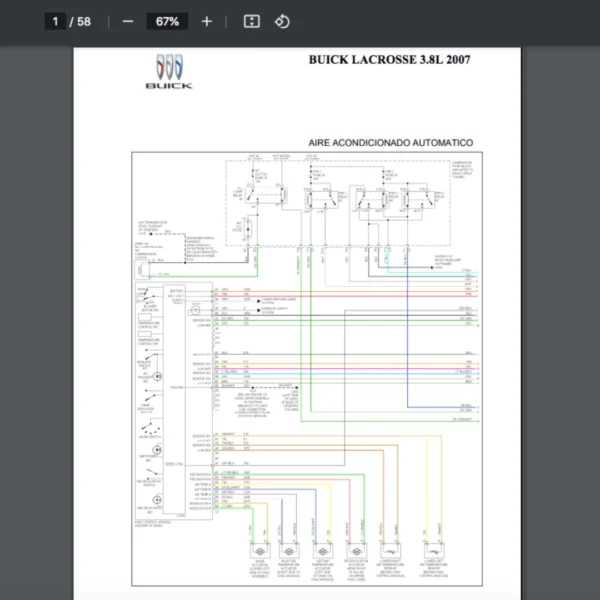
Task: Click the total page count 58
Action: pyautogui.click(x=83, y=21)
